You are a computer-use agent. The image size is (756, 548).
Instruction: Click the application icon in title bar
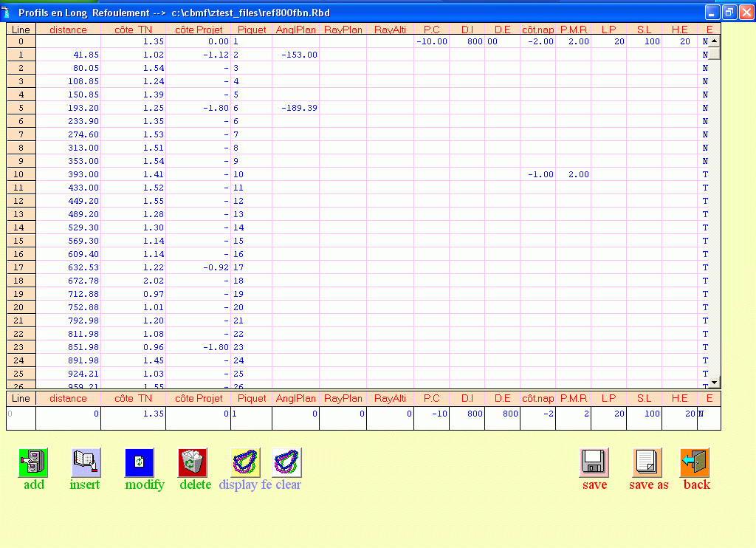[8, 13]
